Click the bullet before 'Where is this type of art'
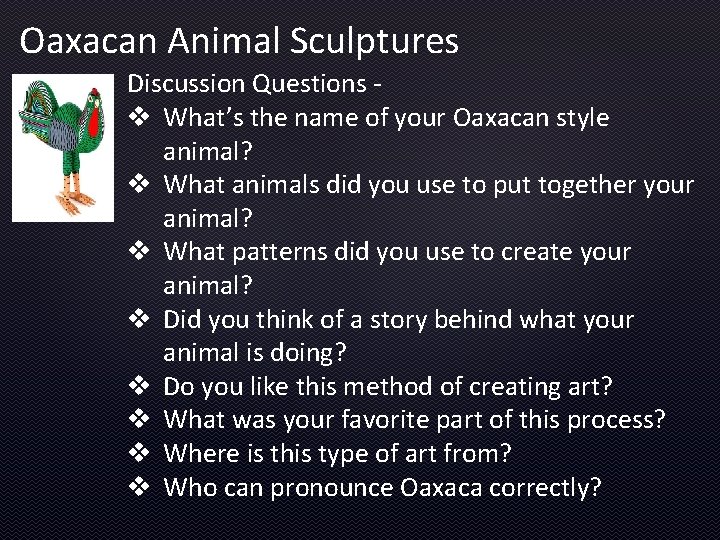This screenshot has height=540, width=720. 140,452
